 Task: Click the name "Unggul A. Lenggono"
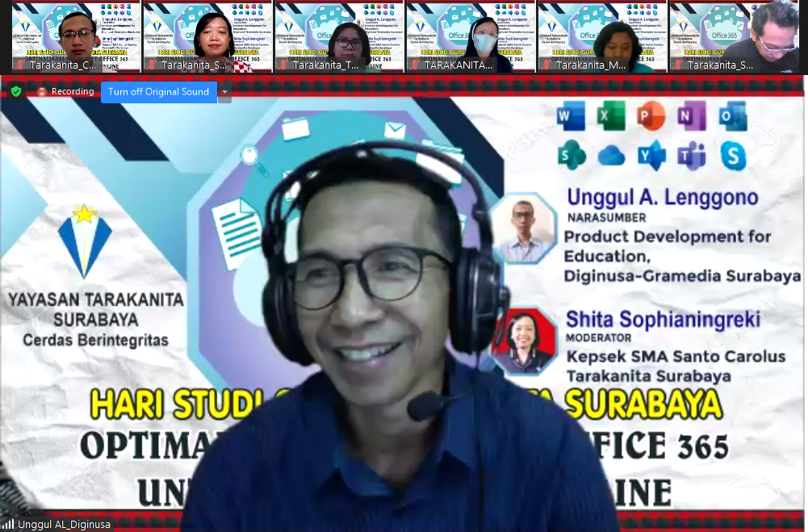(x=663, y=198)
